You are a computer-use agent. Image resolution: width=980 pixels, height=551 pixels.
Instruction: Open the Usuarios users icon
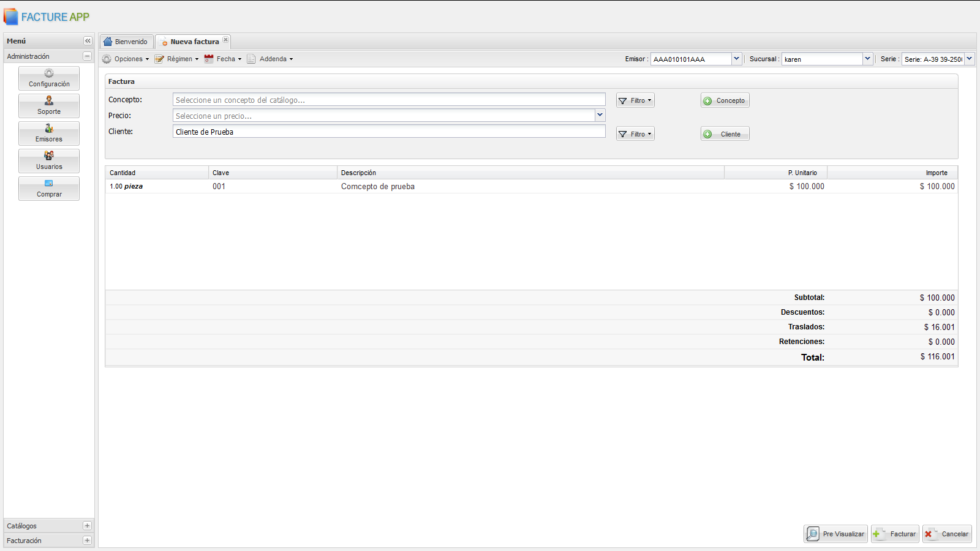coord(49,161)
